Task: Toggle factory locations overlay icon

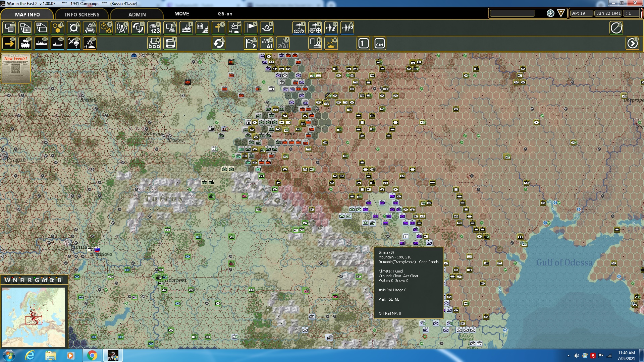Action: 186,28
